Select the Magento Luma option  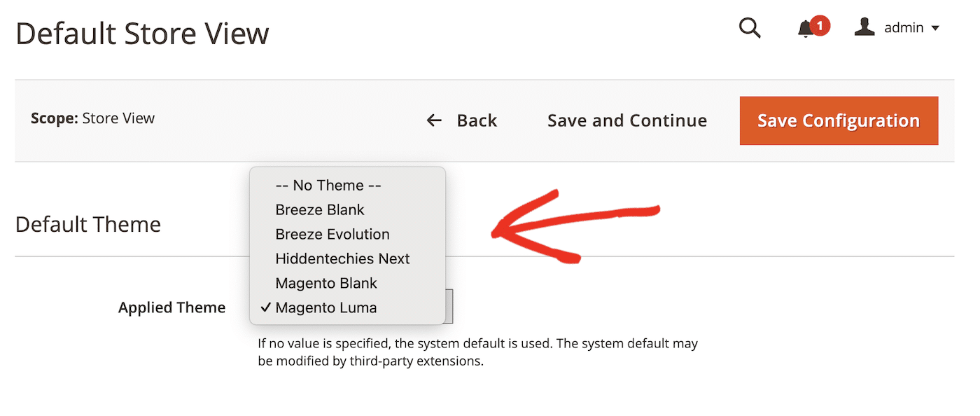[x=326, y=308]
